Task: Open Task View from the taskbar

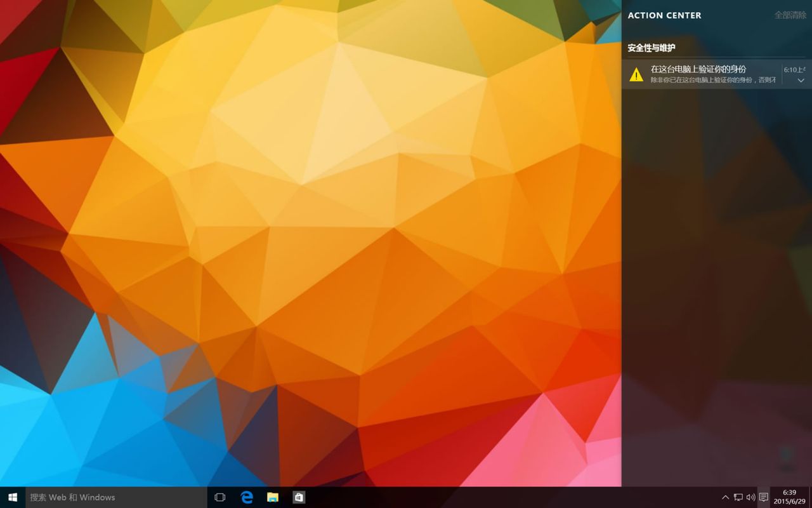Action: point(220,497)
